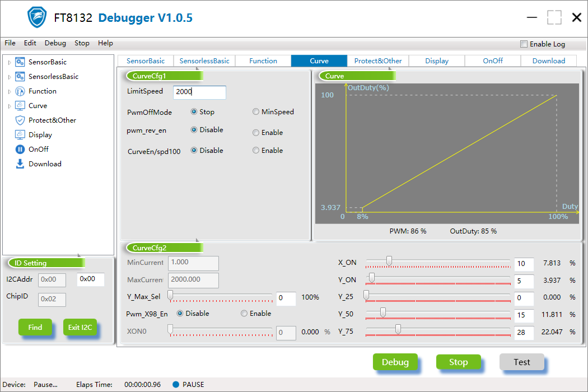Select MinSpeed for PwmOffMode

point(256,112)
